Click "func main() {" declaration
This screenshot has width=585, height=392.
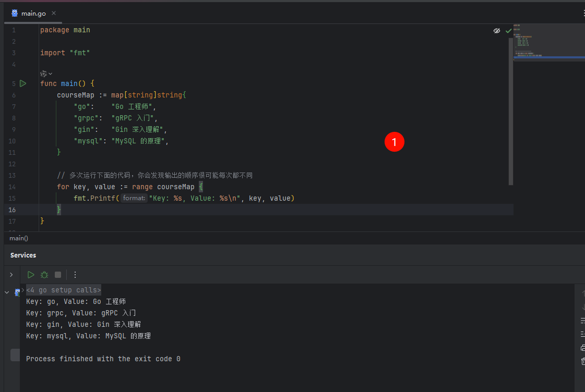pyautogui.click(x=67, y=83)
